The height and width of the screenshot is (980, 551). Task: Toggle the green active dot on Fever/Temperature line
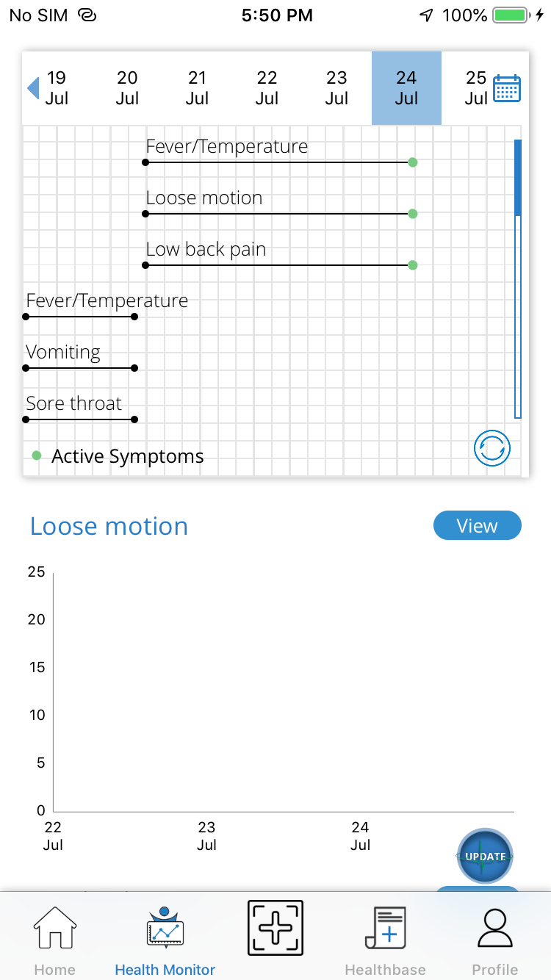click(413, 162)
